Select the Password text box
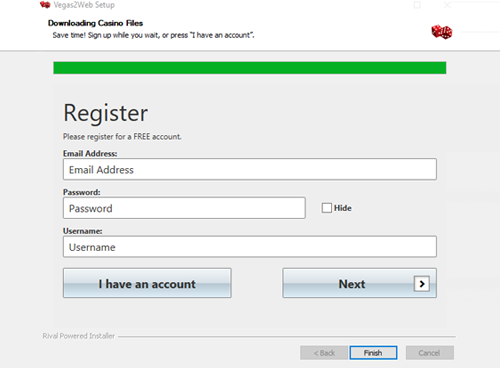Viewport: 500px width, 368px height. pyautogui.click(x=184, y=208)
